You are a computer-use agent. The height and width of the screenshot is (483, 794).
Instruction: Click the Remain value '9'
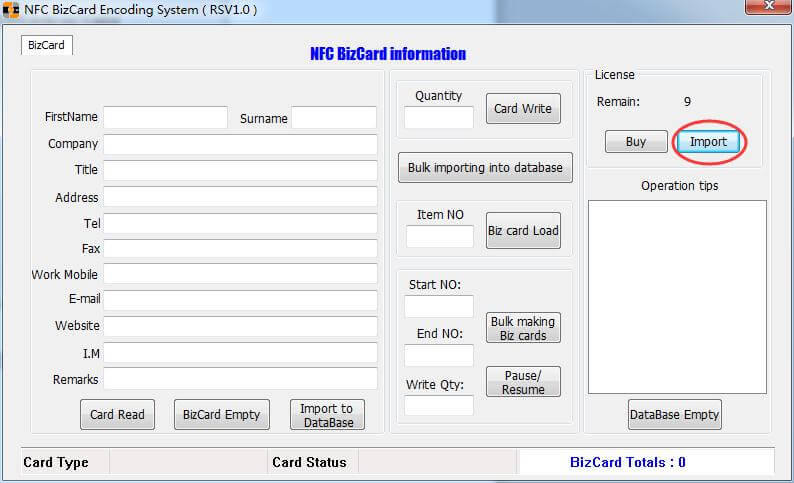click(x=687, y=102)
